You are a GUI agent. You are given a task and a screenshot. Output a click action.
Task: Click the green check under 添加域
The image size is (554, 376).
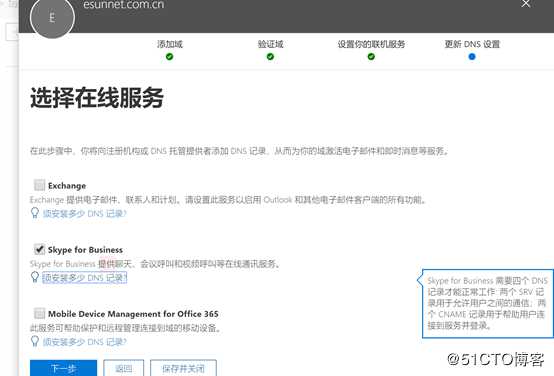point(170,57)
